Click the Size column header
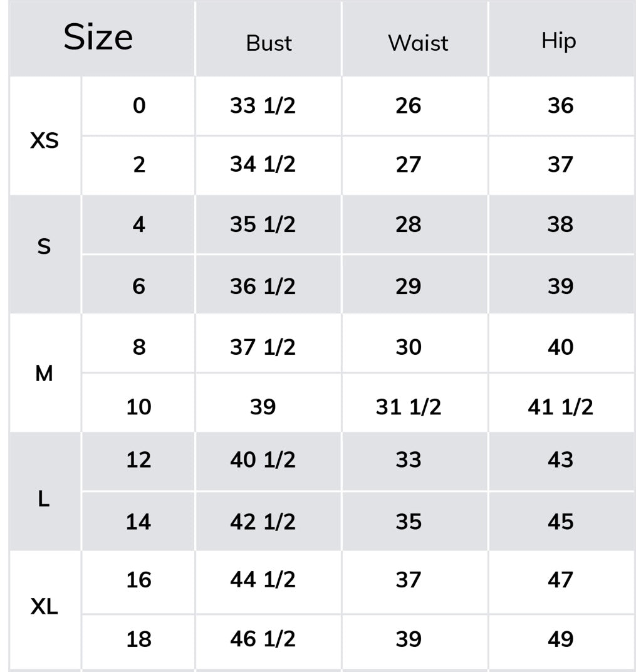Screen dimensions: 636x672 point(98,37)
